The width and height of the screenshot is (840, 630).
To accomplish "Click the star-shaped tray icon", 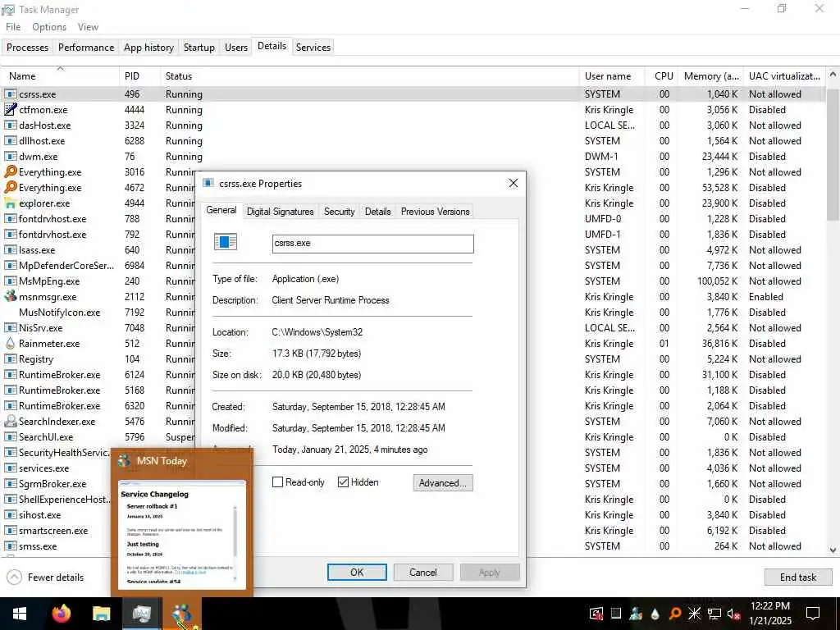I will coord(694,614).
